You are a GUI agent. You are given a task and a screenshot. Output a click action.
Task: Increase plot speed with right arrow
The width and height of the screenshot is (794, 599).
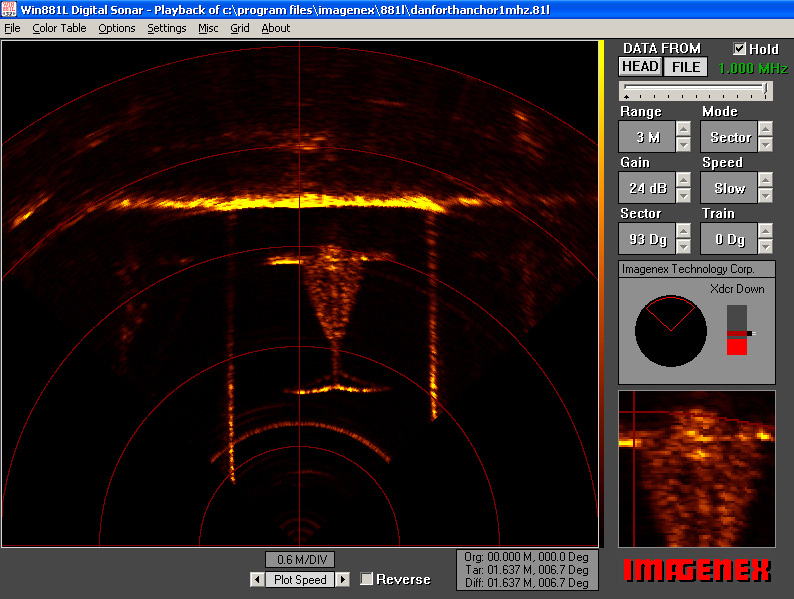(343, 579)
